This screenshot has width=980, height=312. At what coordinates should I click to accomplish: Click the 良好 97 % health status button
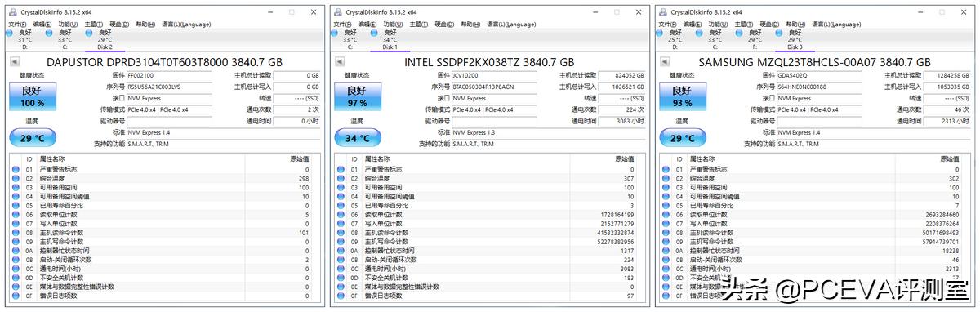pos(357,97)
